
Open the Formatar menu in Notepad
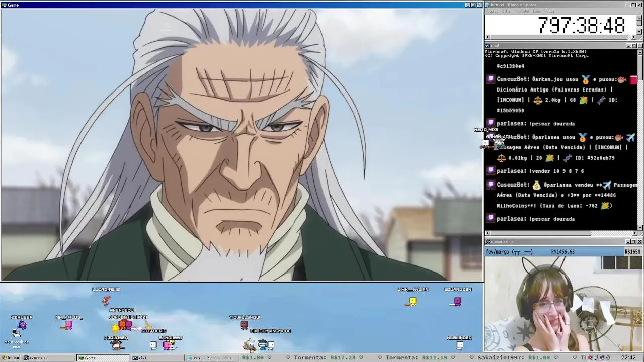pos(522,11)
